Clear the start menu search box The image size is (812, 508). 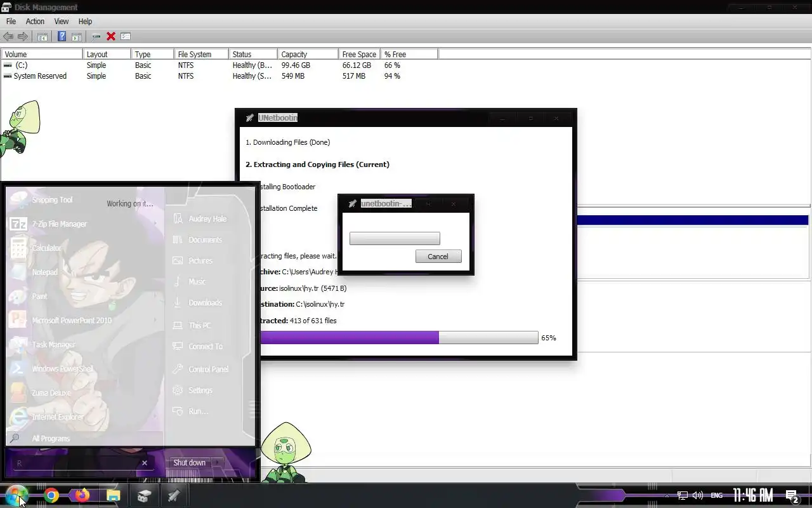click(145, 463)
